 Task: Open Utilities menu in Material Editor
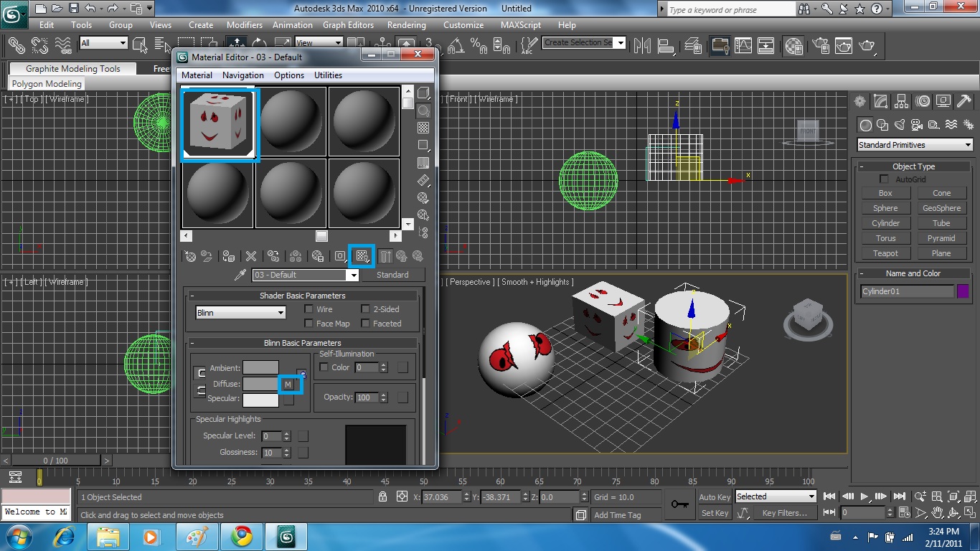point(329,75)
